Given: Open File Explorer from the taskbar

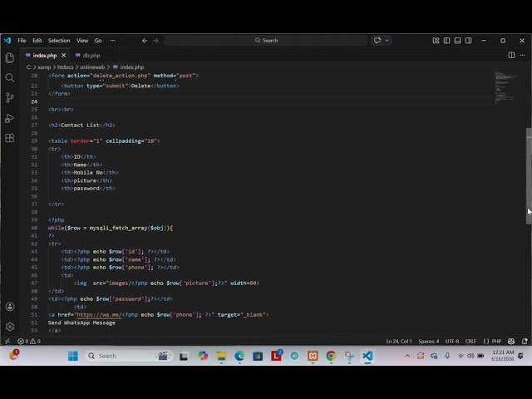Looking at the screenshot, I should click(x=221, y=356).
